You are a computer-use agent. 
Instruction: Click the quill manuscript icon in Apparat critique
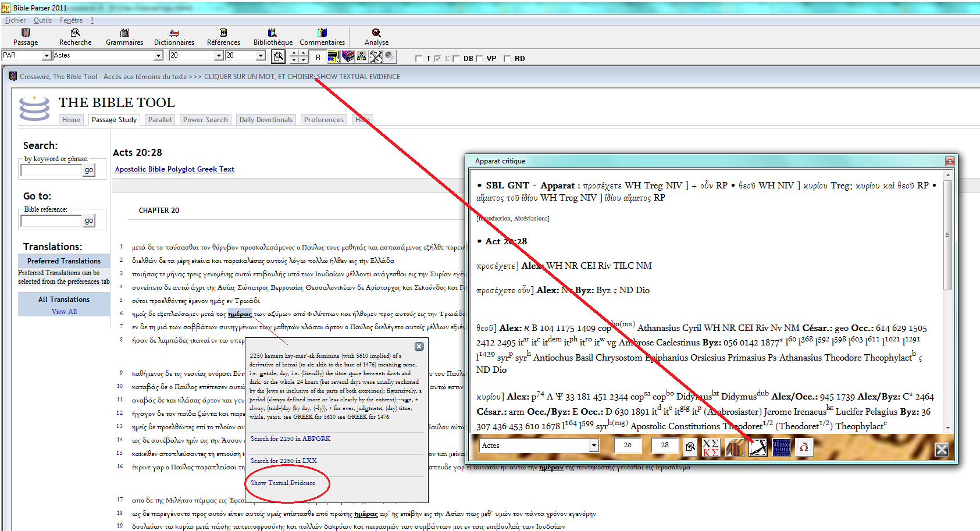[x=758, y=447]
